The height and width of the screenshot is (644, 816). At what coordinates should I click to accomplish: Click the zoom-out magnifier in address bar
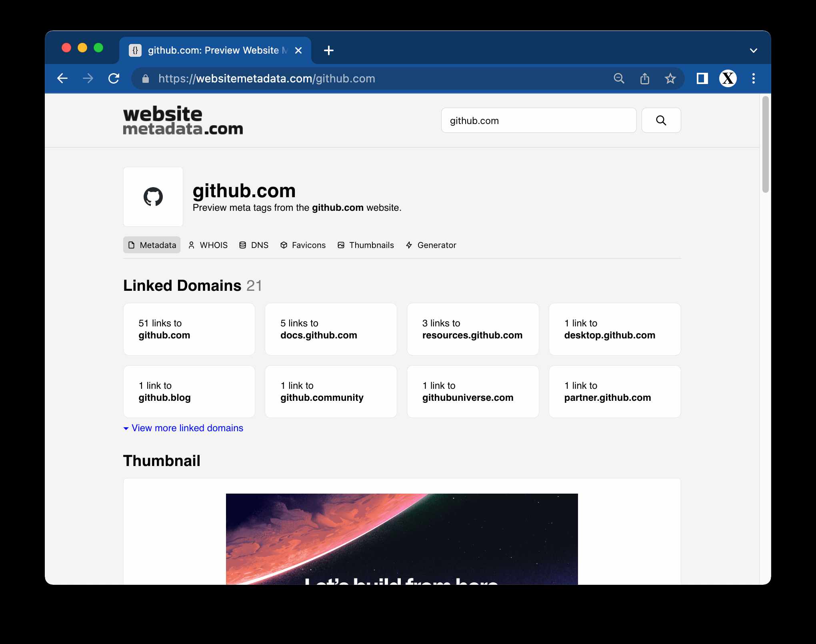click(x=619, y=78)
